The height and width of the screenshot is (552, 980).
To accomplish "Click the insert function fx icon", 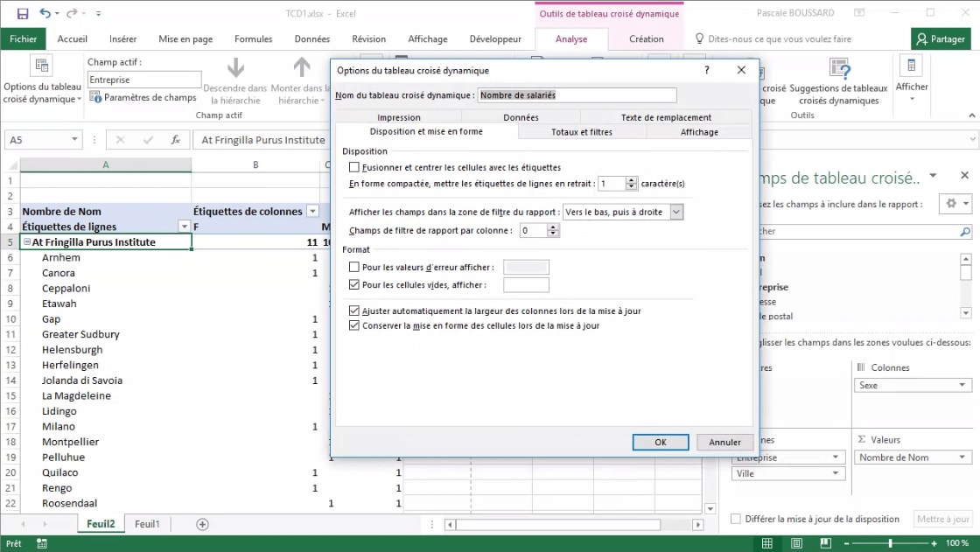I will [176, 140].
